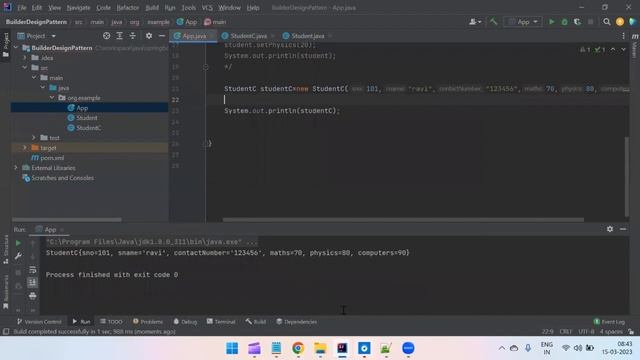Viewport: 640px width, 360px height.
Task: Build project with the hammer icon
Action: tap(493, 22)
